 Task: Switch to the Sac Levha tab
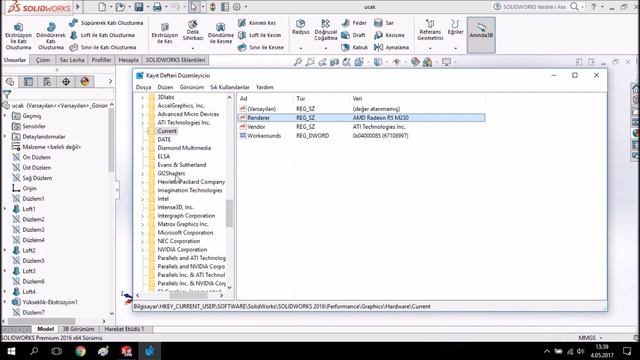pos(72,60)
